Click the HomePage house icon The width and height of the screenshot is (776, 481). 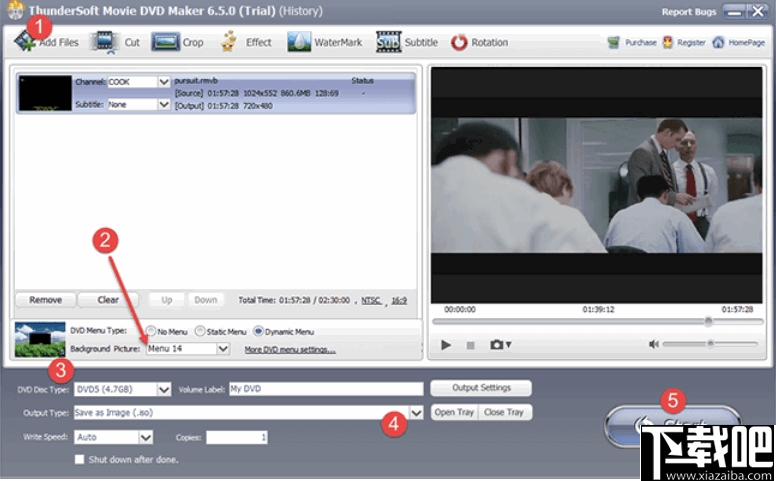718,43
